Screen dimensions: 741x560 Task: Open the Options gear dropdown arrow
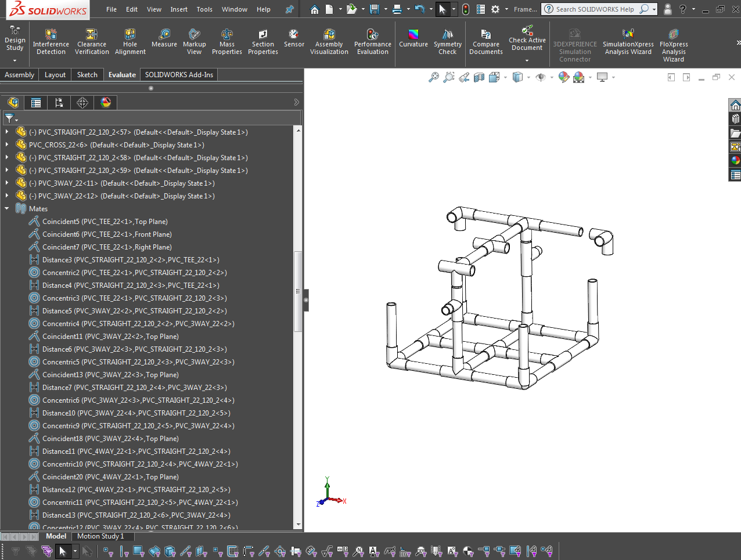[x=506, y=9]
